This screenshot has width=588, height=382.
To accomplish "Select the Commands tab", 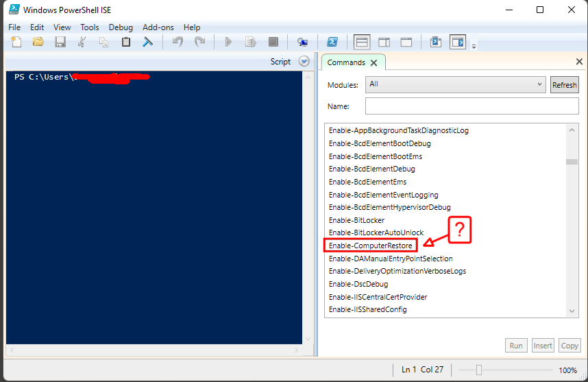I will pyautogui.click(x=346, y=62).
